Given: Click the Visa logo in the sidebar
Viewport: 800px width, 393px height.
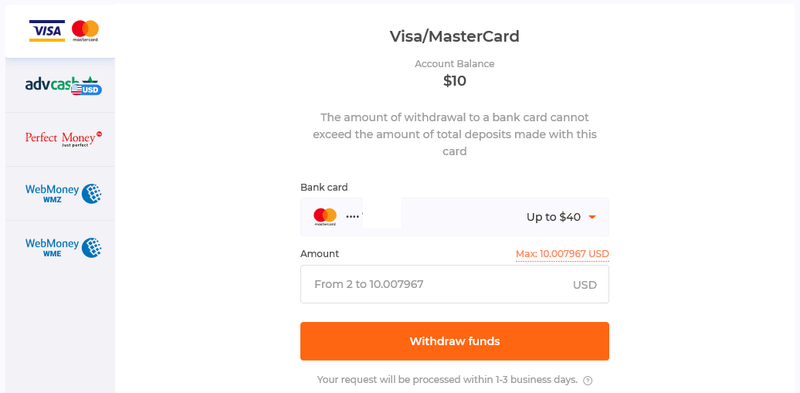Looking at the screenshot, I should (47, 31).
